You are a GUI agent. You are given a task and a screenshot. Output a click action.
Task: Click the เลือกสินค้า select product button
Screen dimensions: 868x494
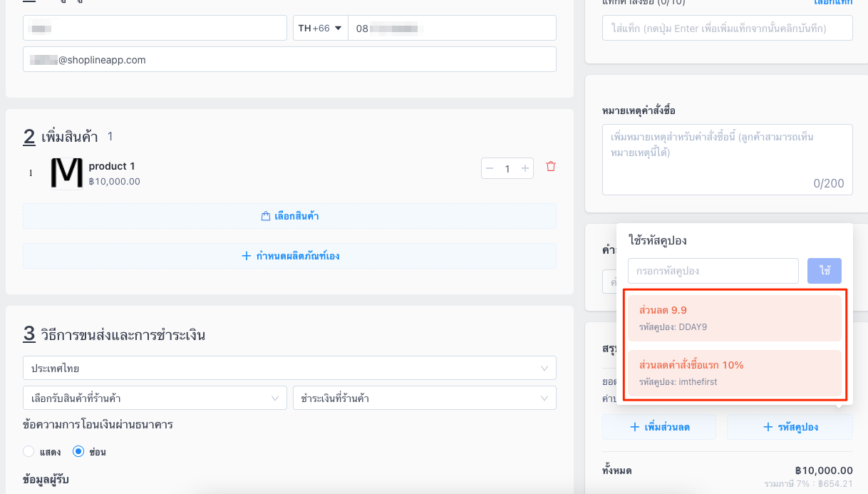(x=289, y=216)
